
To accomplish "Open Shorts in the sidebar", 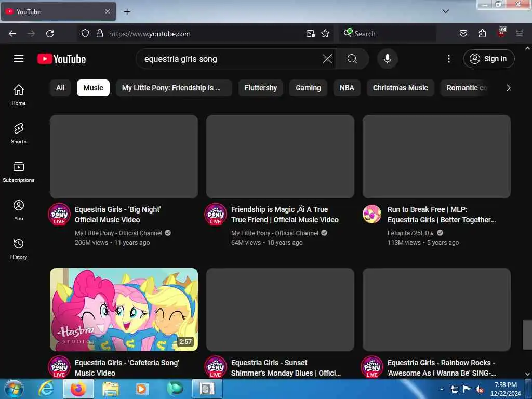I will click(x=19, y=134).
